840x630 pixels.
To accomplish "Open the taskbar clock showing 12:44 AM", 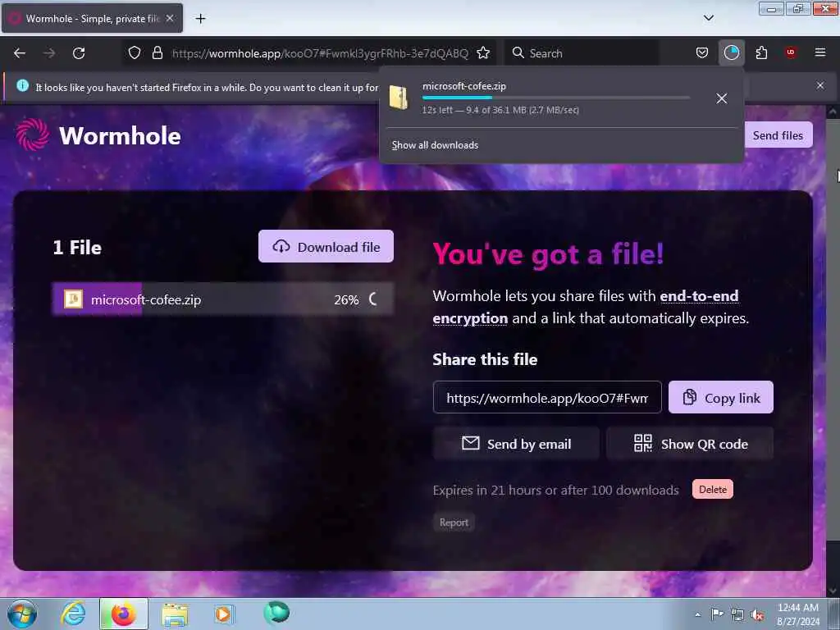I will click(798, 614).
